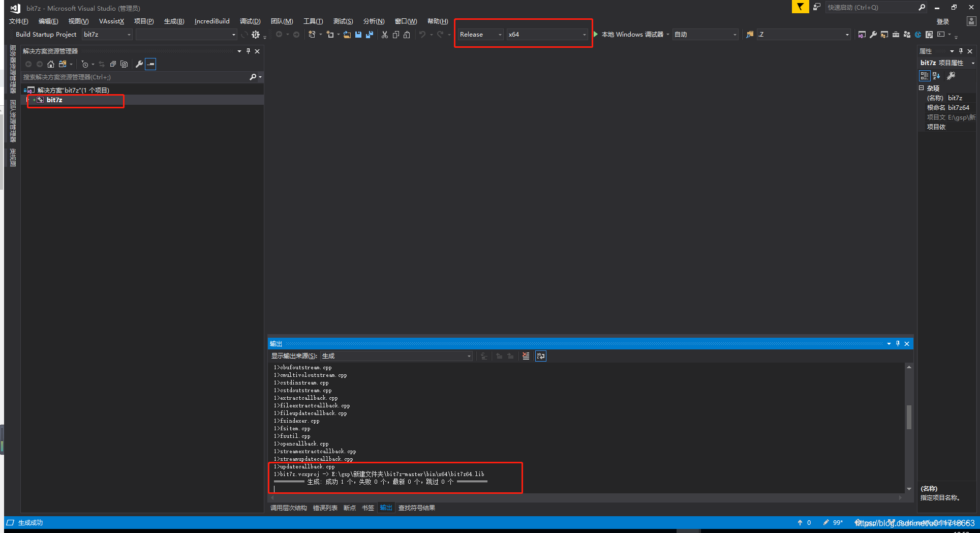This screenshot has height=533, width=980.
Task: Click the notifications flag icon
Action: 801,7
